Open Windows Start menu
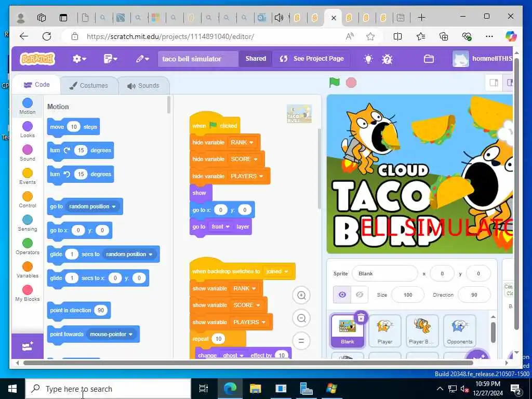 pos(12,389)
